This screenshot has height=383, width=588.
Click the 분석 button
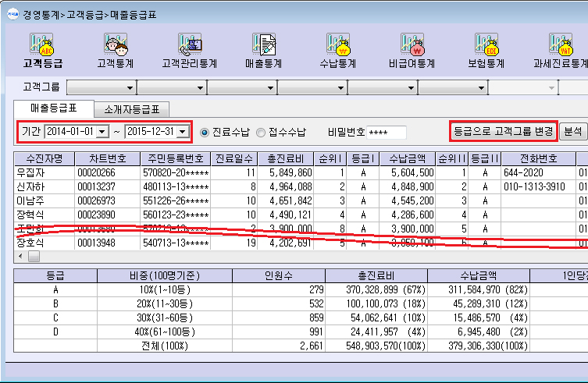(x=572, y=132)
